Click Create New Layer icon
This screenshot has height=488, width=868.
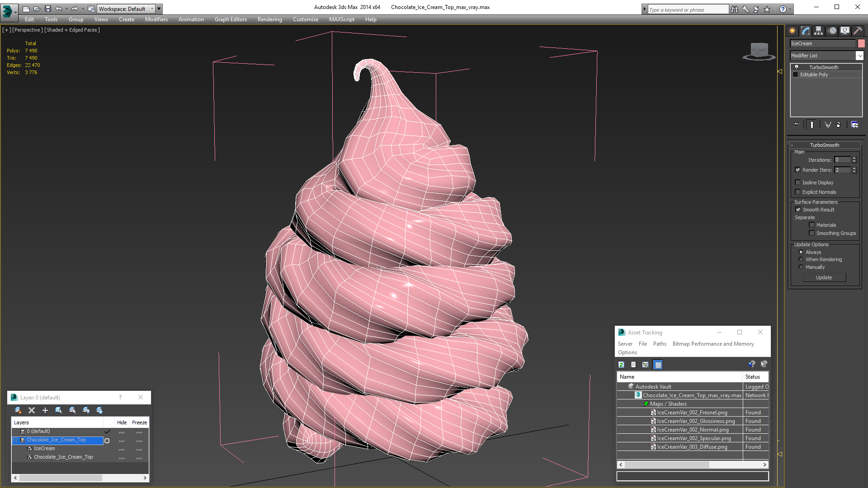click(18, 410)
